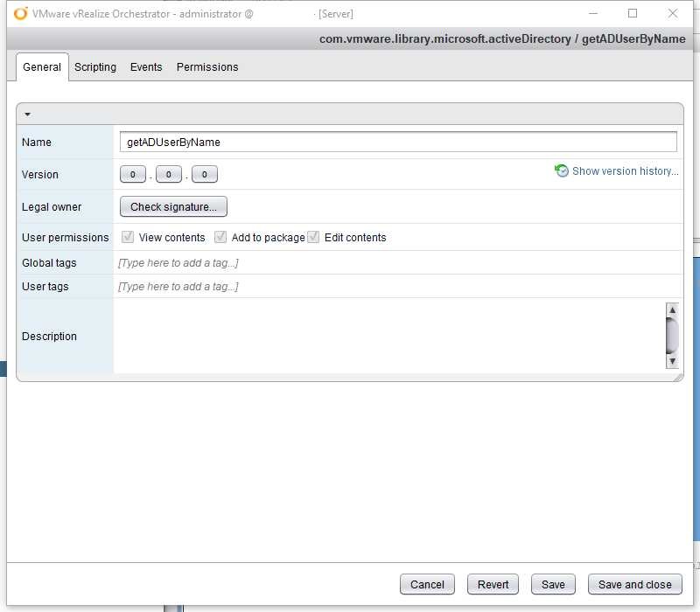Screen dimensions: 700x612
Task: Click the 'Legal owner' label
Action: pos(52,207)
